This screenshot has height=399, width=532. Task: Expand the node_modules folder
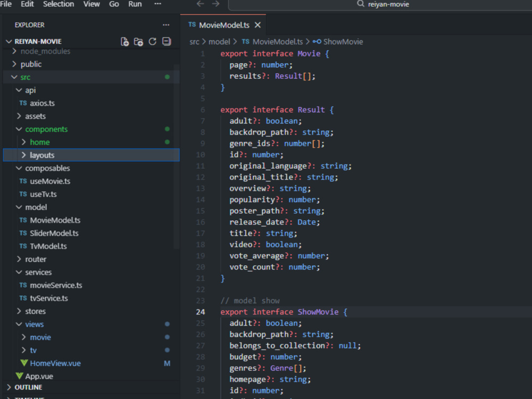tap(14, 51)
